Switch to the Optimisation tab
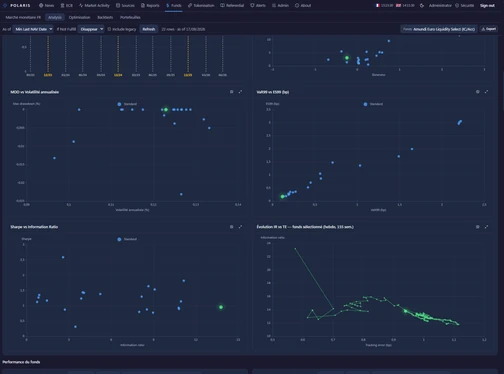This screenshot has width=504, height=374. click(79, 17)
